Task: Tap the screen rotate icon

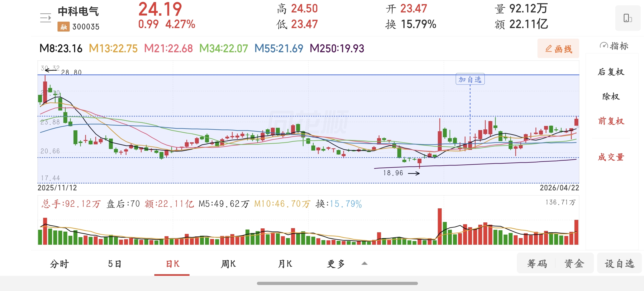Action: coord(627,18)
